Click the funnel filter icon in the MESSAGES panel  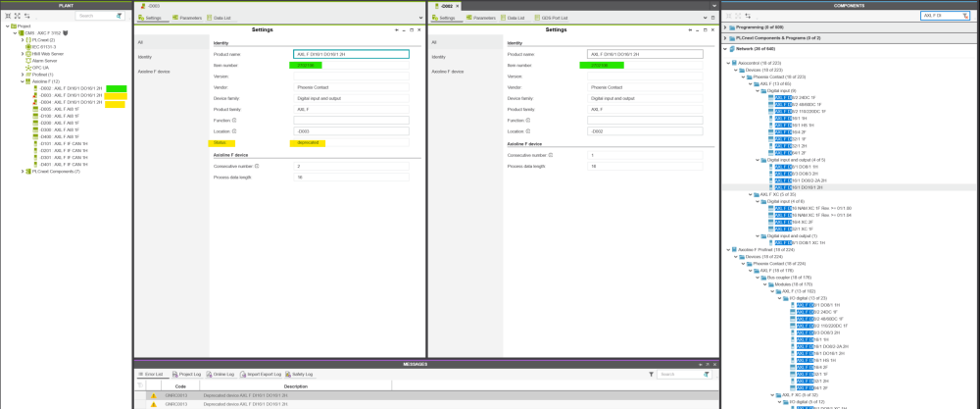click(x=651, y=374)
